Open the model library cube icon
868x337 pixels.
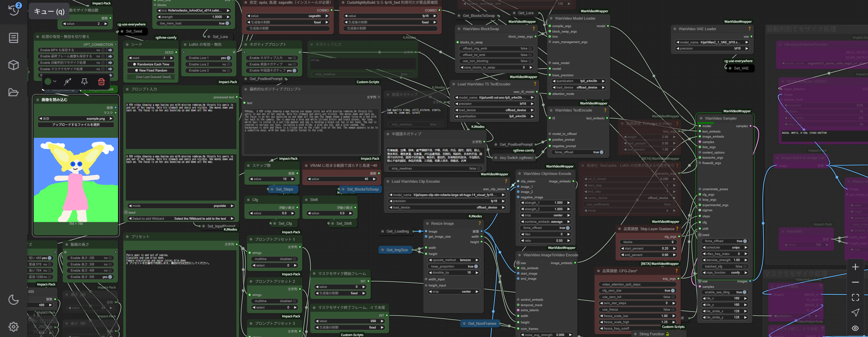[14, 65]
